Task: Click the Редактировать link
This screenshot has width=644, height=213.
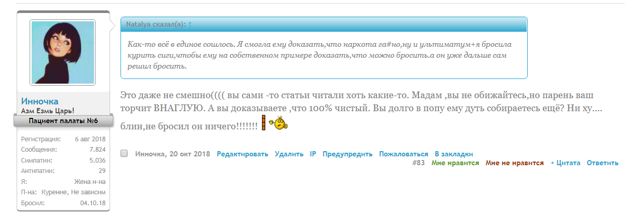Action: [x=243, y=154]
